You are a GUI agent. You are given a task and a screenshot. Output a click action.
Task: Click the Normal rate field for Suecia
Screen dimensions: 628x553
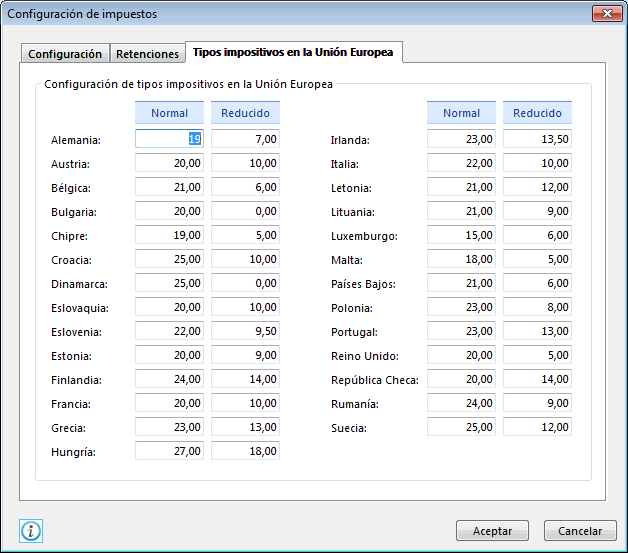pyautogui.click(x=461, y=428)
